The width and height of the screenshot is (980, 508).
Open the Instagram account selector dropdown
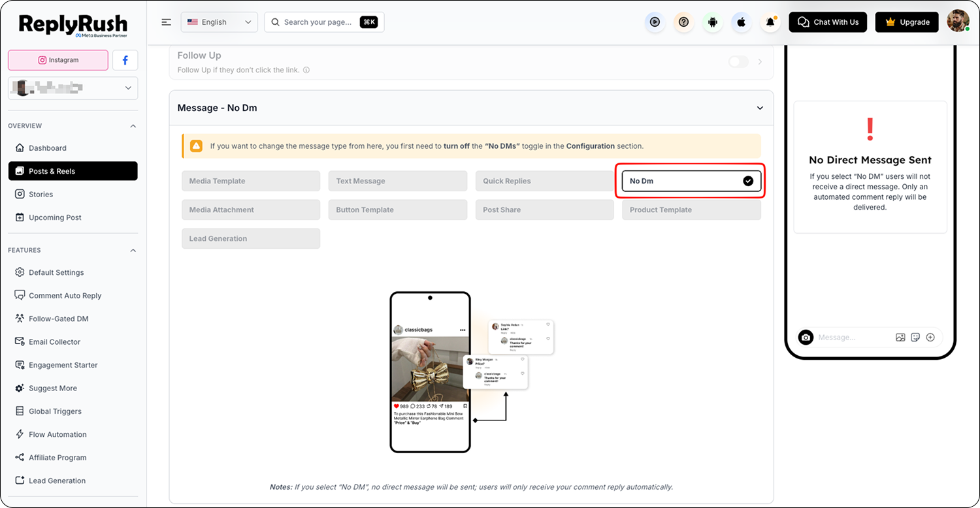[x=73, y=87]
